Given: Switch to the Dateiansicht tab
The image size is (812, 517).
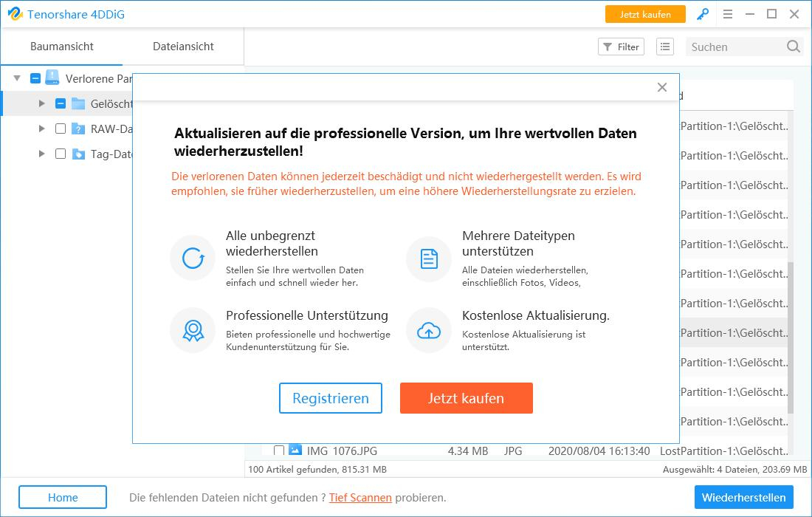Looking at the screenshot, I should 184,46.
